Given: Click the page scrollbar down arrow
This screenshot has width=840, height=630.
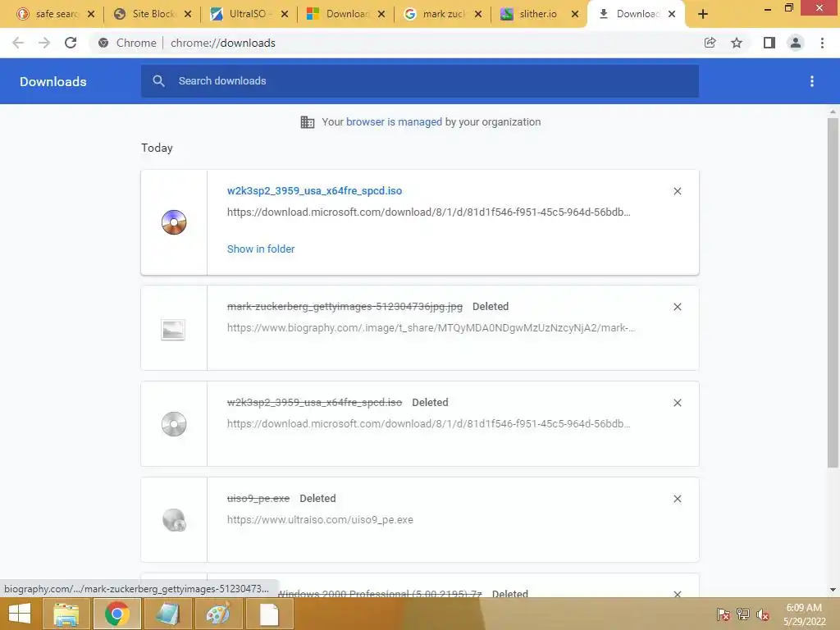Looking at the screenshot, I should pyautogui.click(x=833, y=590).
